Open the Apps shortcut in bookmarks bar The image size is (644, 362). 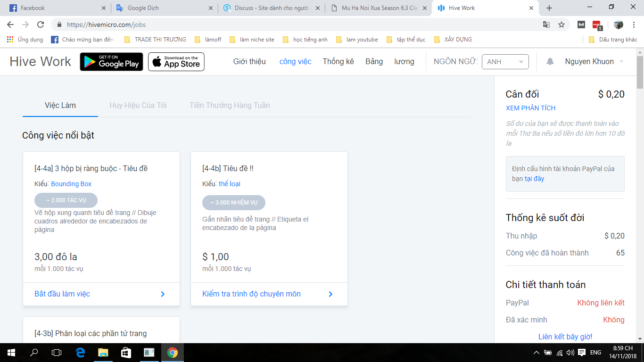25,40
